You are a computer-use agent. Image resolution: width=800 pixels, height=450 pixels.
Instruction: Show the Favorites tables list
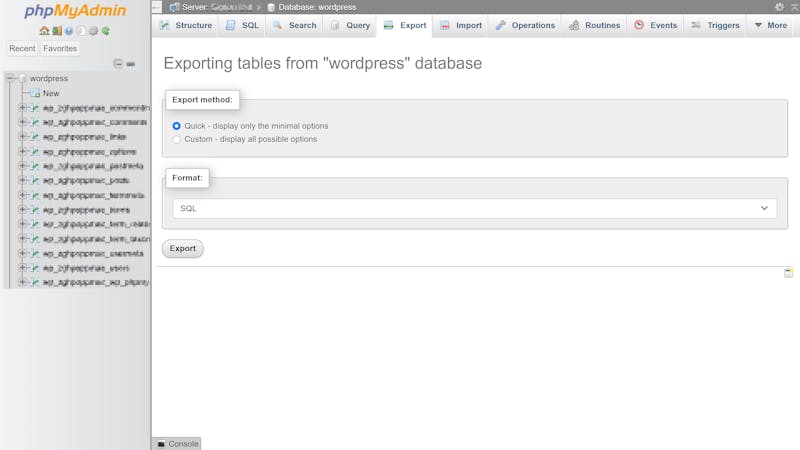(x=60, y=48)
